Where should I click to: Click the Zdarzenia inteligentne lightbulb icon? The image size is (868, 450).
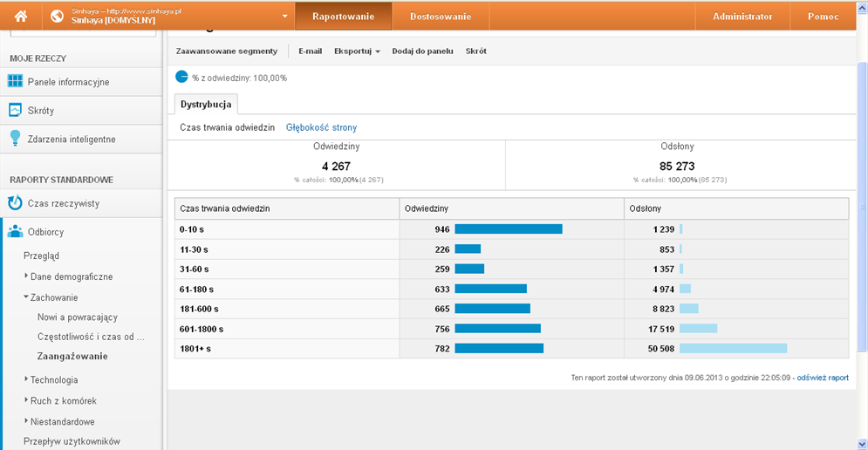14,139
